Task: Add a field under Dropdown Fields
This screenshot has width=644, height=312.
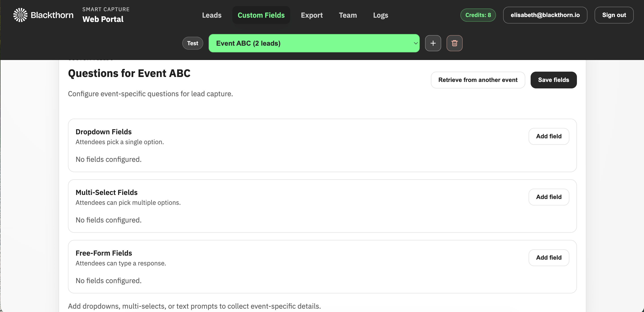Action: click(549, 136)
